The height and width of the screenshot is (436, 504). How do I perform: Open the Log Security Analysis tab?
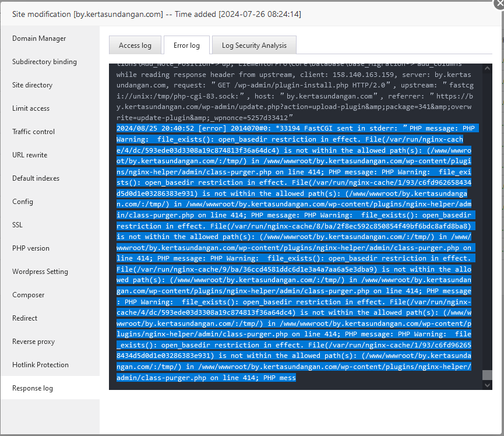point(254,45)
